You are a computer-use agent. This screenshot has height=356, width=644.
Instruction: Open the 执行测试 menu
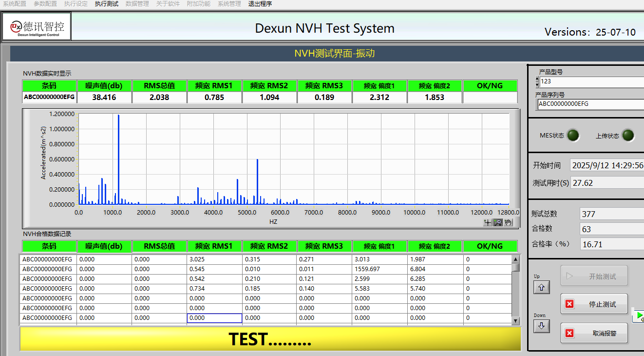pos(107,4)
